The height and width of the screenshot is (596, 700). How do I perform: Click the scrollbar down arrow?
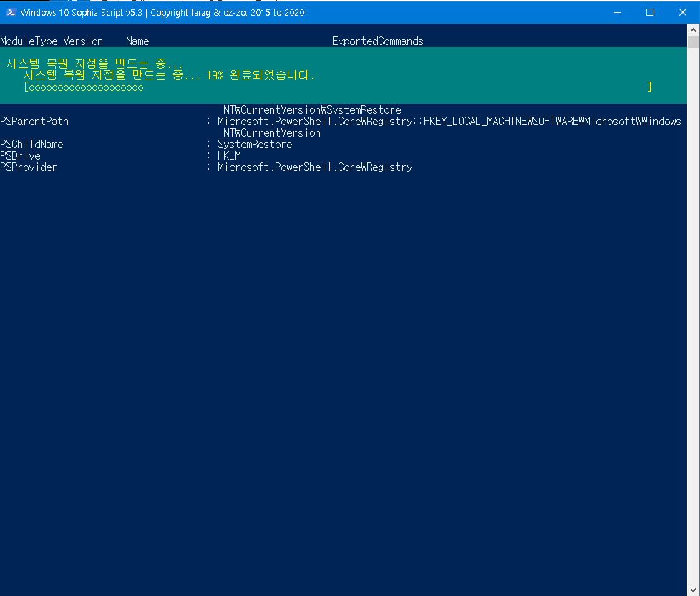(694, 590)
